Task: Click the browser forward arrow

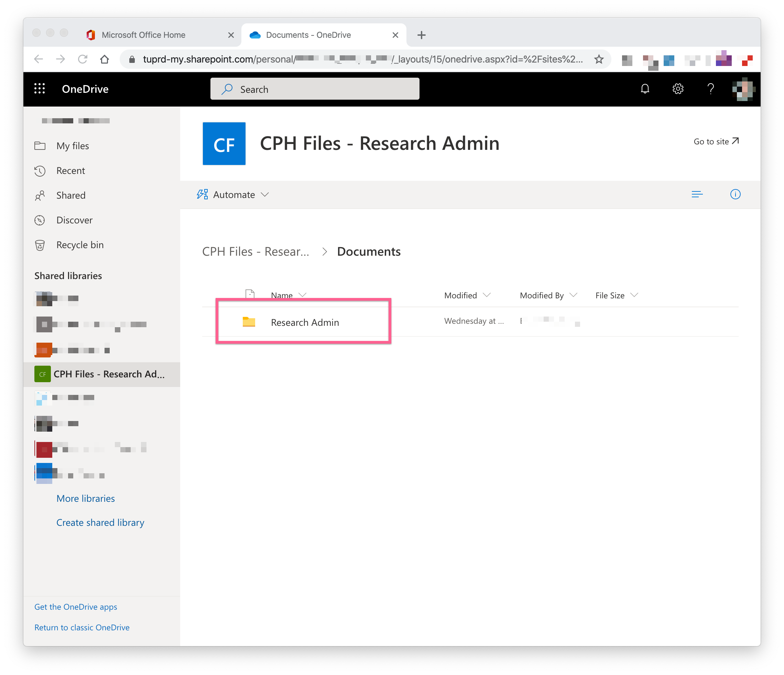Action: 61,59
